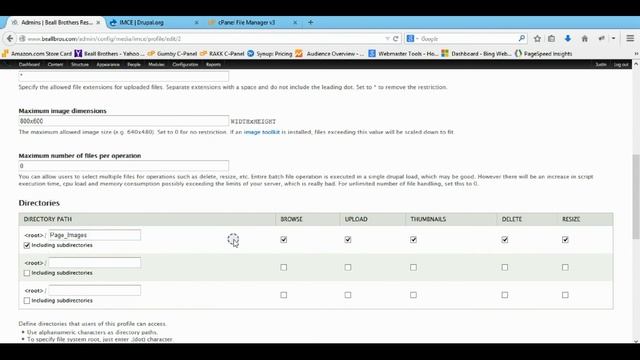Open the Webmaster Tools bookmark
This screenshot has height=360, width=640.
coord(403,53)
